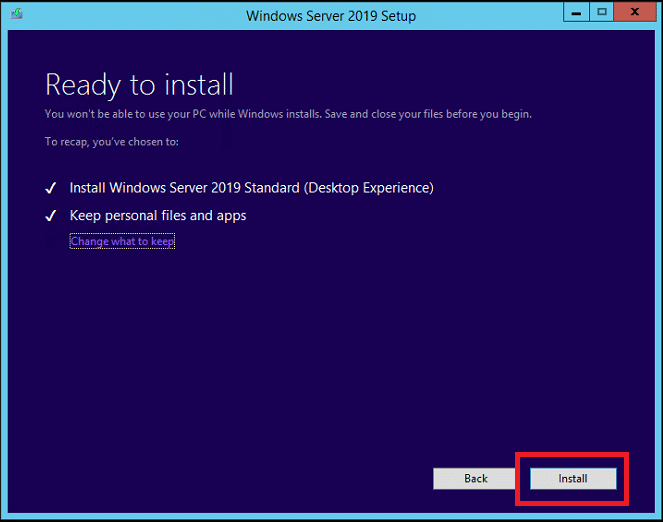Click the checkmark beside Keep personal files
663x522 pixels.
coord(51,216)
